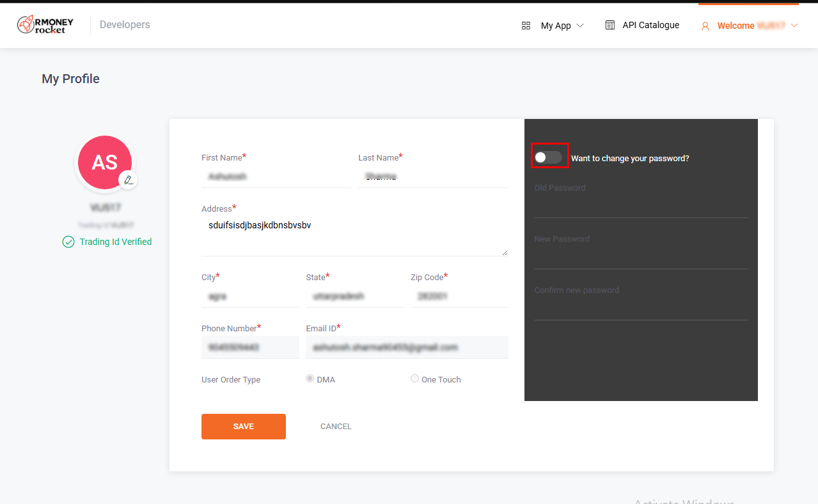Click into the Address text area
The image size is (818, 504).
[x=354, y=237]
